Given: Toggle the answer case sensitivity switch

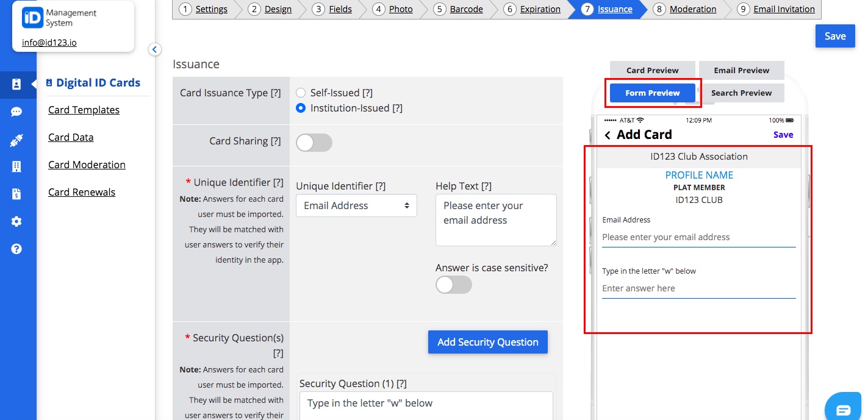Looking at the screenshot, I should click(453, 285).
